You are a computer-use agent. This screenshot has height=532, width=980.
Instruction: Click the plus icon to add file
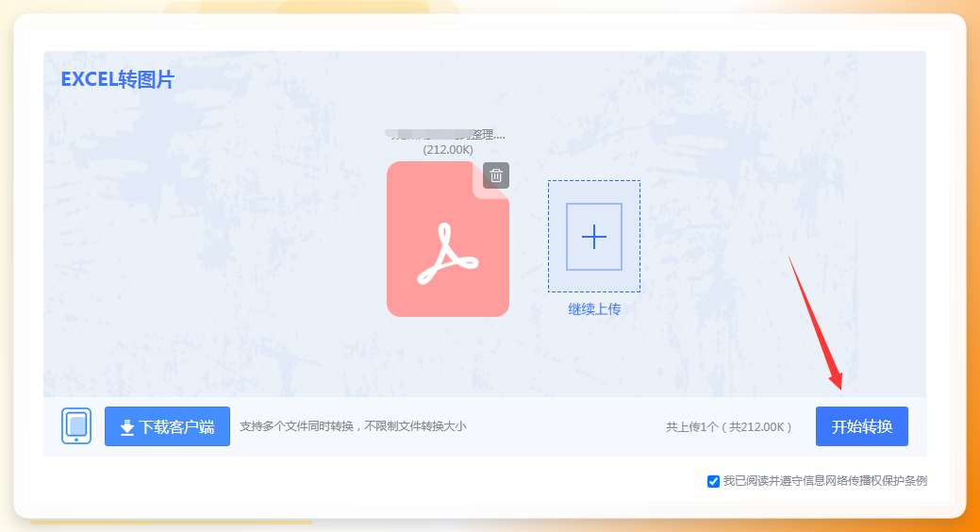pyautogui.click(x=593, y=237)
